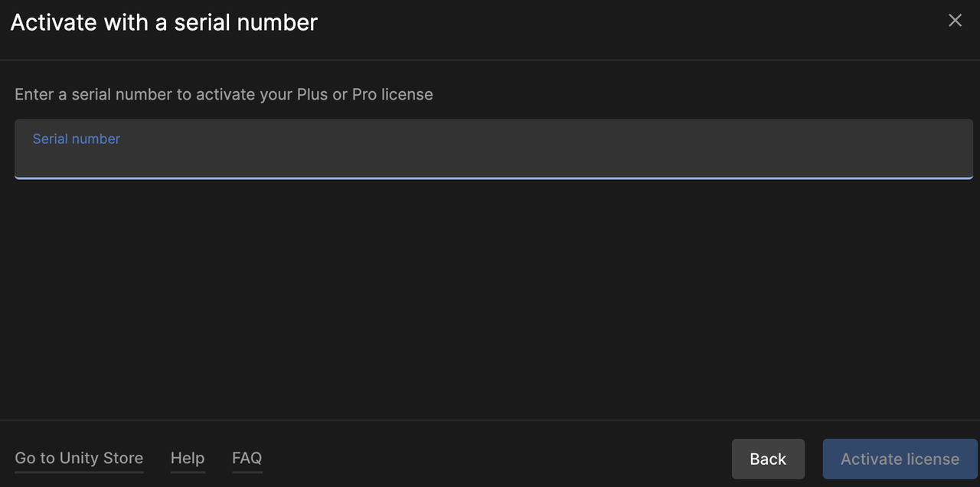The height and width of the screenshot is (487, 980).
Task: Dismiss the dialog using the close icon
Action: point(955,21)
